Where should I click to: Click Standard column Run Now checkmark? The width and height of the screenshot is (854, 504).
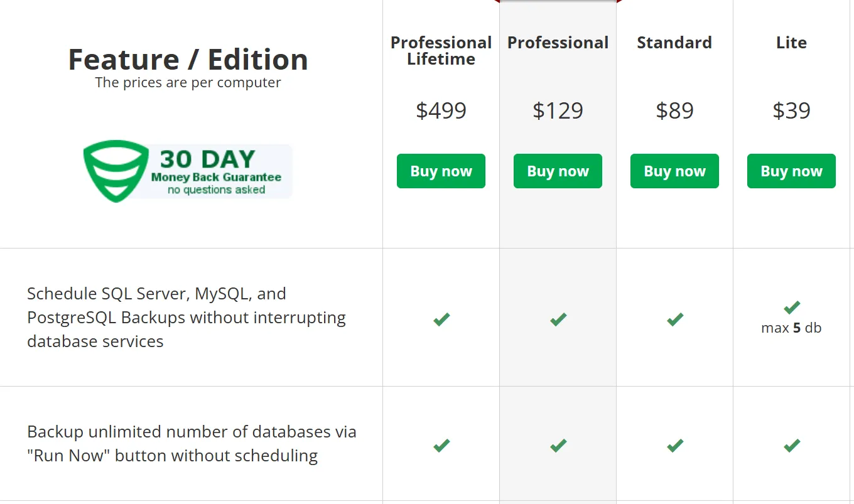tap(675, 446)
